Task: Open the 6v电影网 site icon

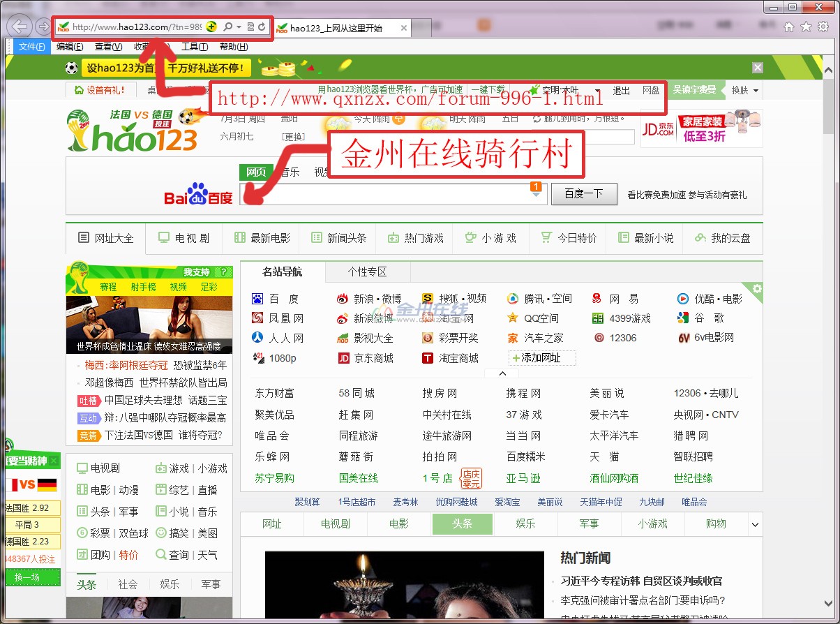Action: (684, 338)
